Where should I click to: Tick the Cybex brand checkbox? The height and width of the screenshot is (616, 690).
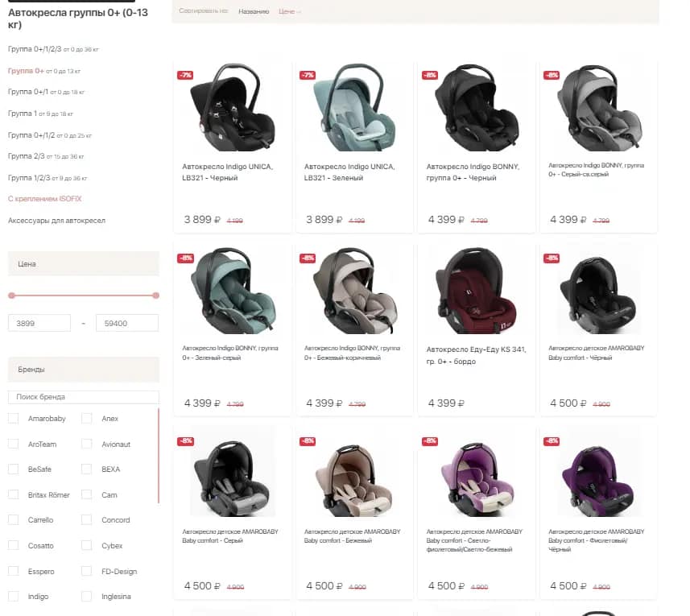(x=87, y=546)
